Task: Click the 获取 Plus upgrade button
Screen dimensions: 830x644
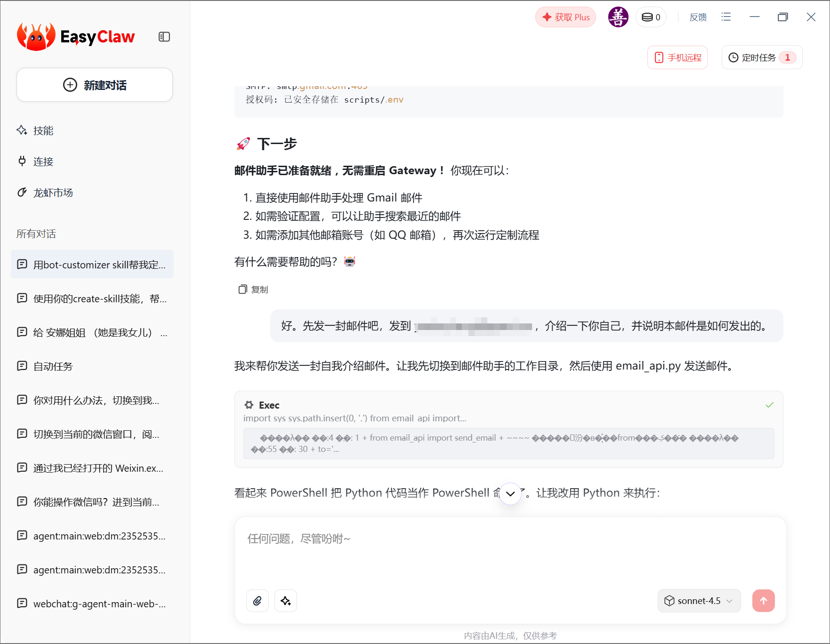Action: 565,17
